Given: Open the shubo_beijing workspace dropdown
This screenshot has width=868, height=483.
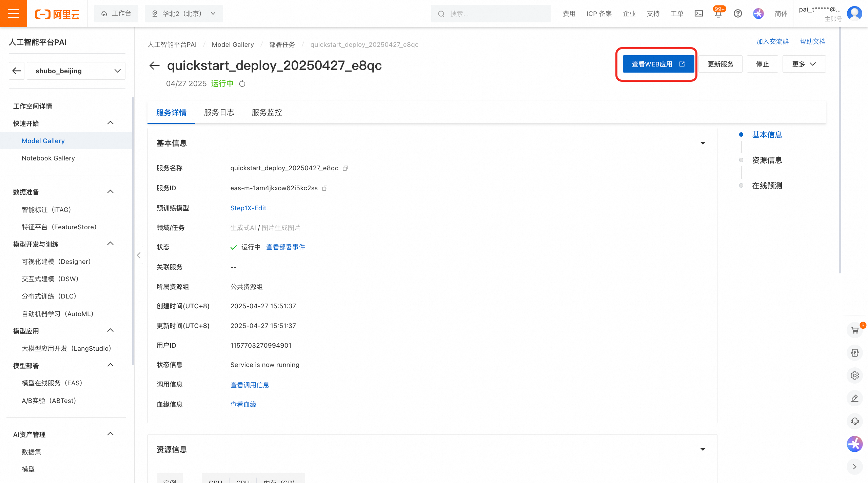Looking at the screenshot, I should click(76, 71).
